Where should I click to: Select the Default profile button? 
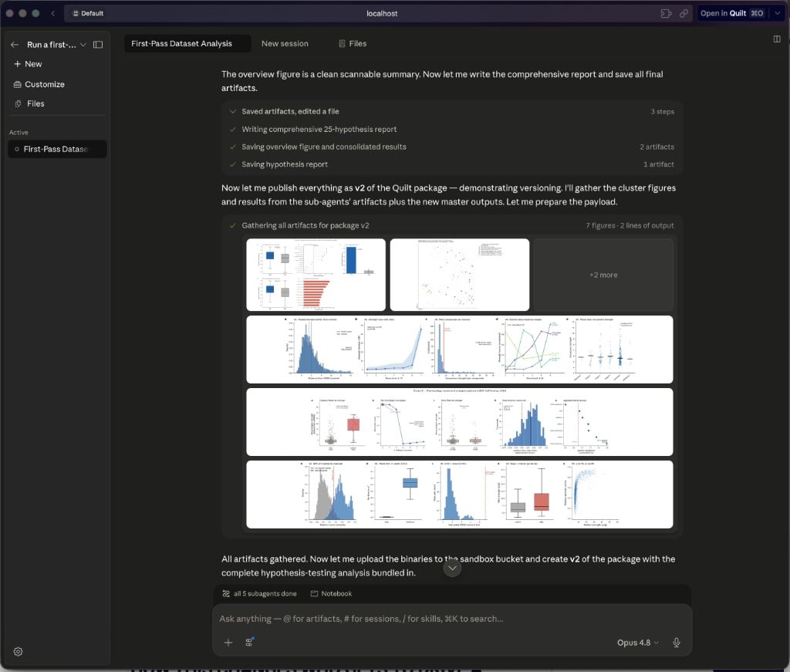88,13
